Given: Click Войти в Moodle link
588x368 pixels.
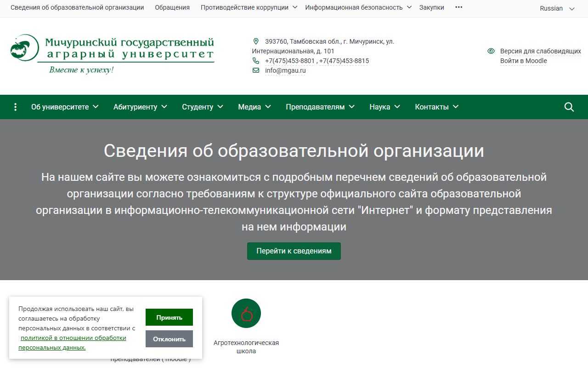Looking at the screenshot, I should [x=524, y=61].
